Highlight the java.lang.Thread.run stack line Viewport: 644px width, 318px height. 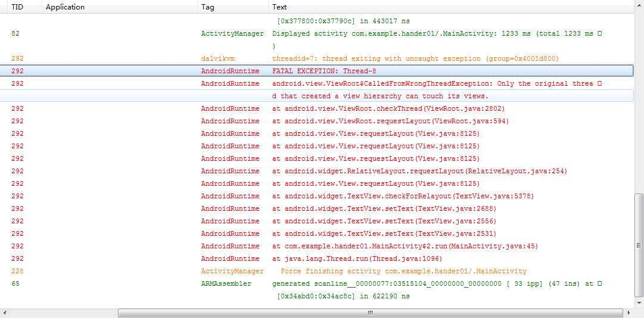point(357,259)
